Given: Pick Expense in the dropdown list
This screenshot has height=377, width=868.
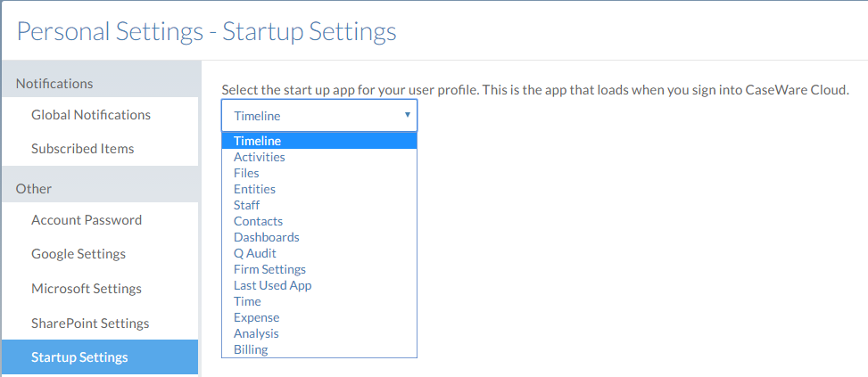Looking at the screenshot, I should [256, 317].
